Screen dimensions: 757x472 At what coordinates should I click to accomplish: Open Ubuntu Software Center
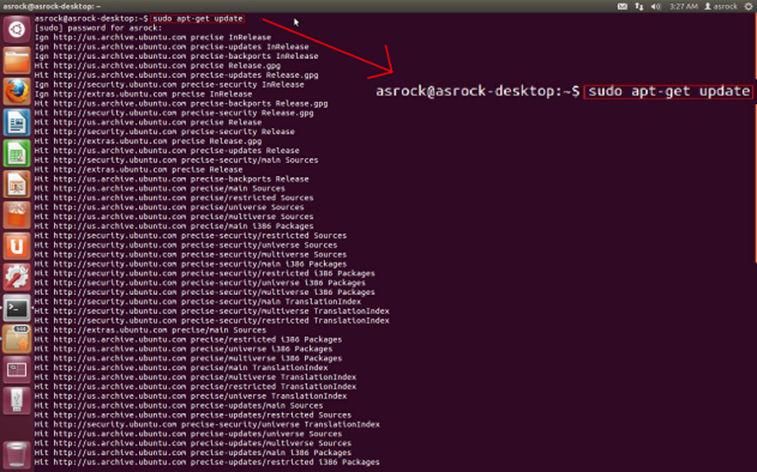pyautogui.click(x=16, y=215)
